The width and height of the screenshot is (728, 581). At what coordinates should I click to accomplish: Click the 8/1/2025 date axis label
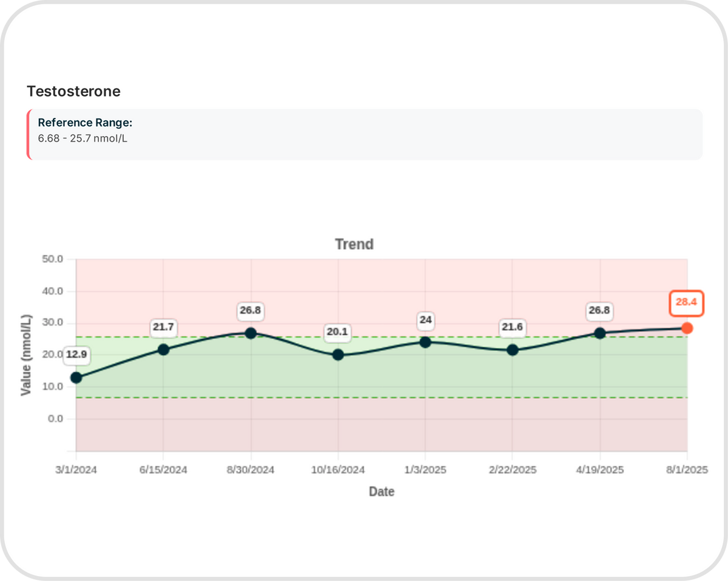pos(687,470)
